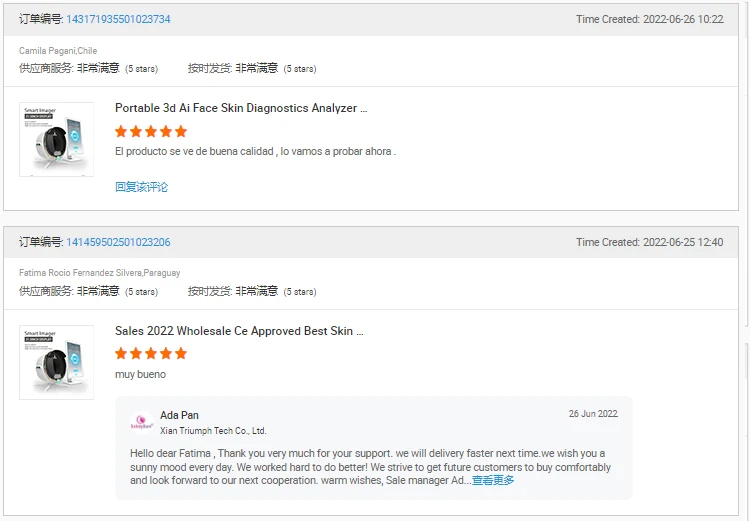Click the Xian Triumph Tech Co., Ltd. company name

213,431
